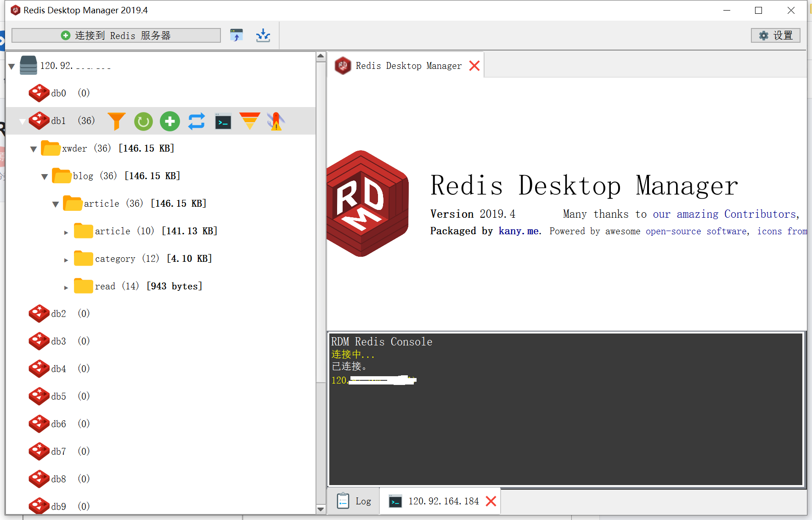The width and height of the screenshot is (812, 520).
Task: Click the green add key icon
Action: tap(169, 121)
